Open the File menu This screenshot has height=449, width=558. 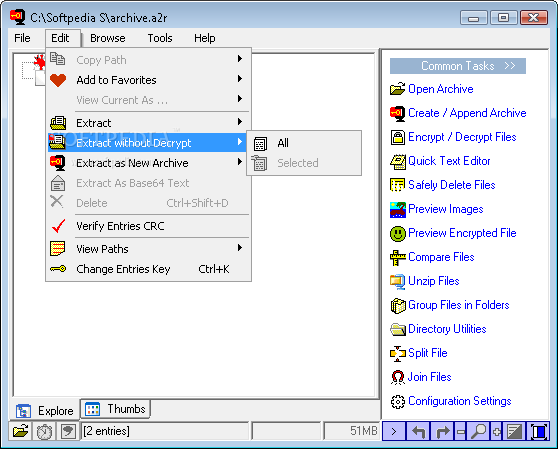tap(22, 38)
